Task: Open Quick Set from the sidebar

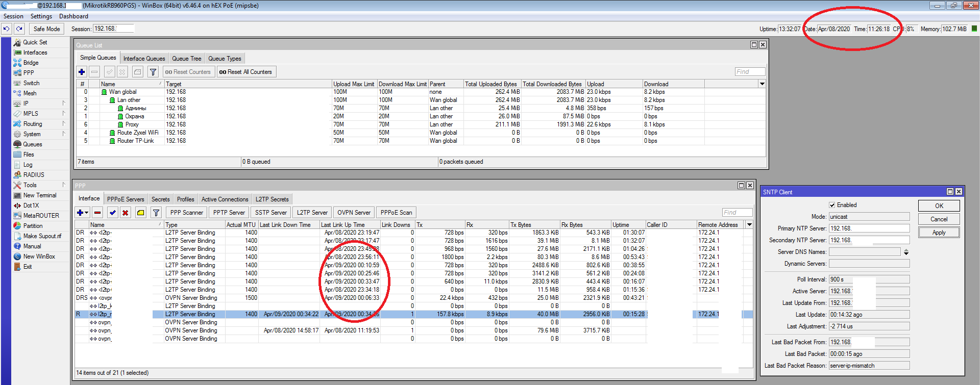Action: (x=35, y=42)
